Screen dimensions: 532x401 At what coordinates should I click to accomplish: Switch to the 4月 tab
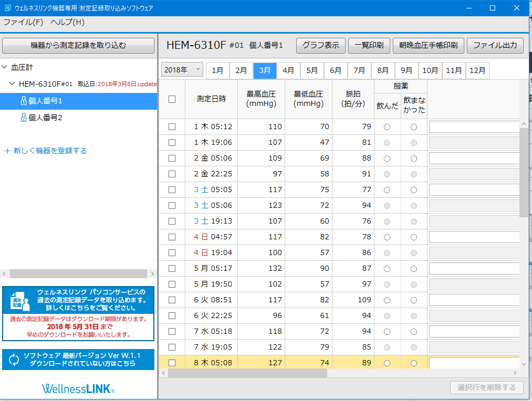[288, 70]
